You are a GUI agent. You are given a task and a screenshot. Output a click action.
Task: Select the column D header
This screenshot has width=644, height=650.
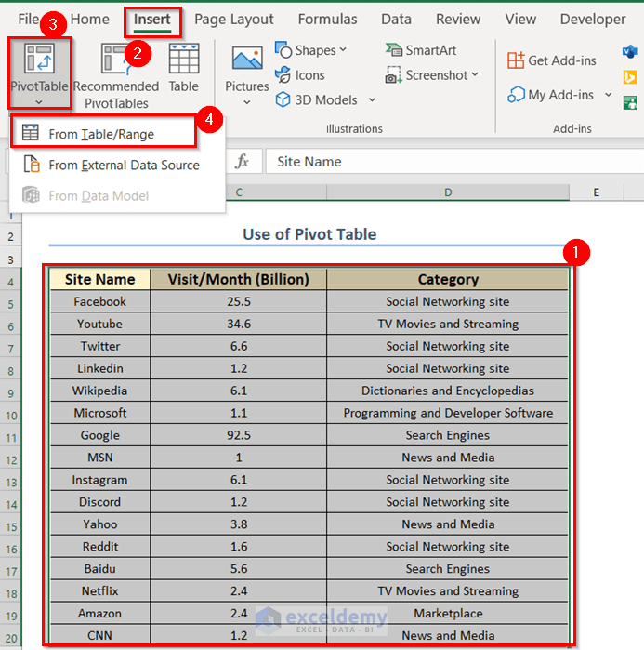(448, 192)
